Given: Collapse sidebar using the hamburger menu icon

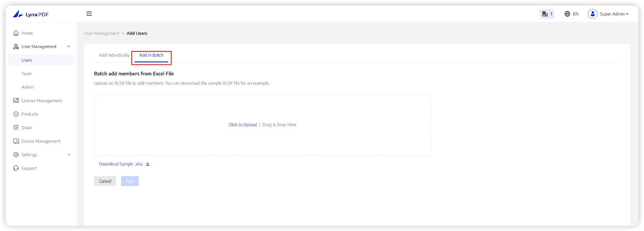Looking at the screenshot, I should point(89,14).
